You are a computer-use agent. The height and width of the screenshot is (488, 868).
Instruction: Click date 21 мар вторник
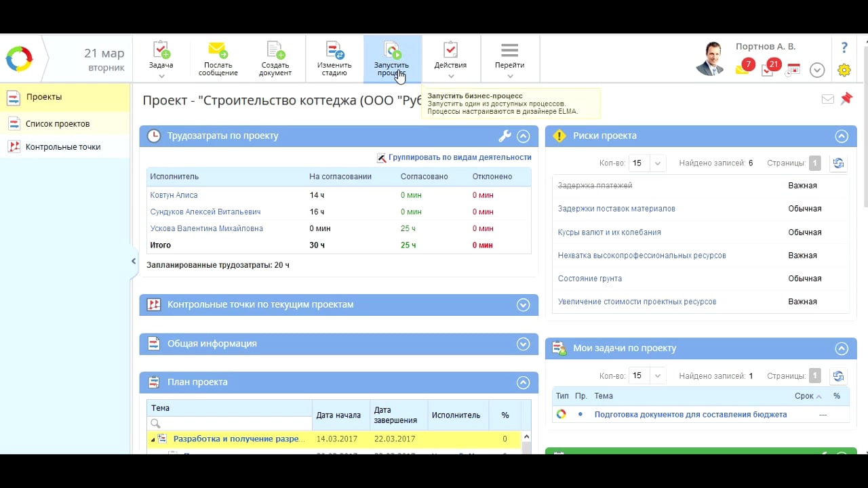(x=105, y=60)
